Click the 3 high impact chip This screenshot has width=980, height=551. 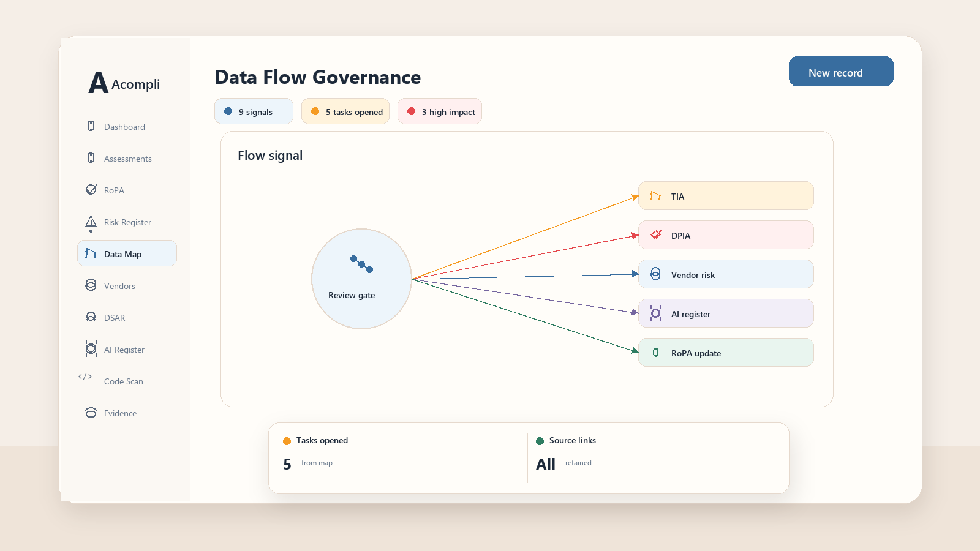coord(440,111)
